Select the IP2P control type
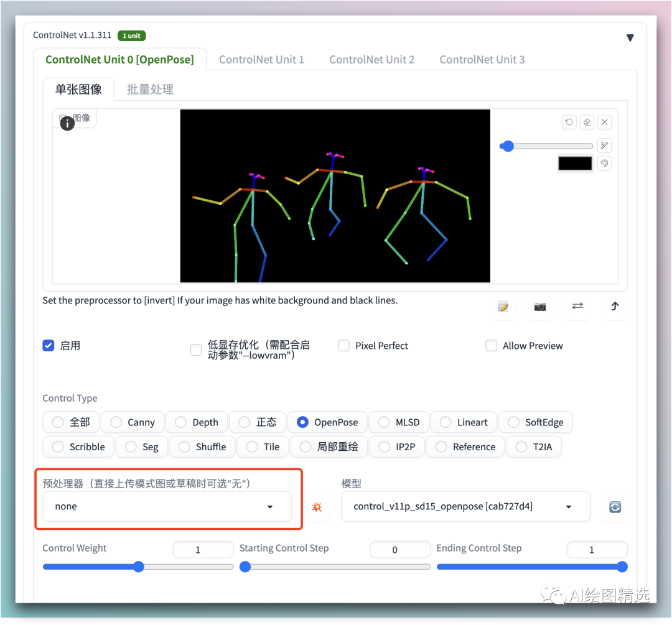Screen dimensions: 672x625 (397, 447)
